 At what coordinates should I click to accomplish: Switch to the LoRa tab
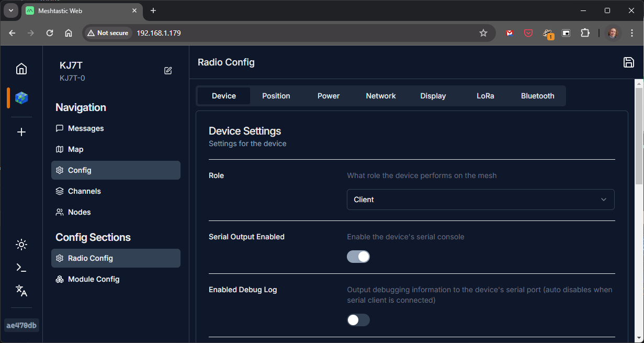[485, 96]
